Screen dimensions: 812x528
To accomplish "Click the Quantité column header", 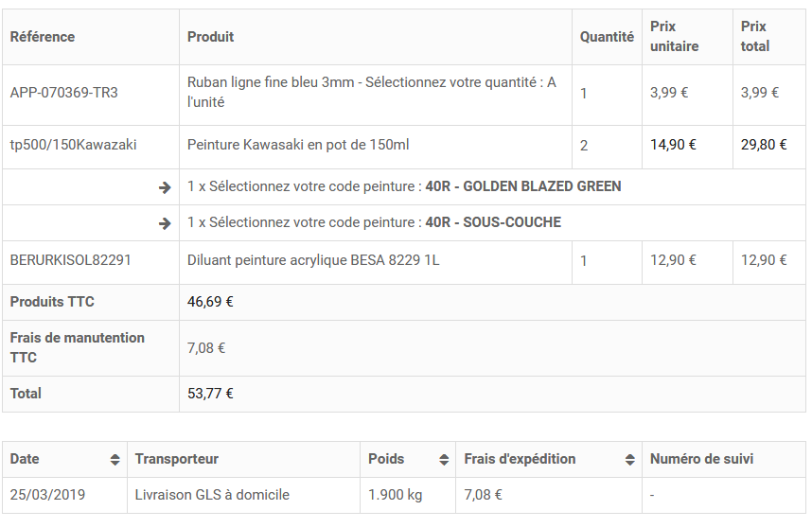I will [x=607, y=37].
